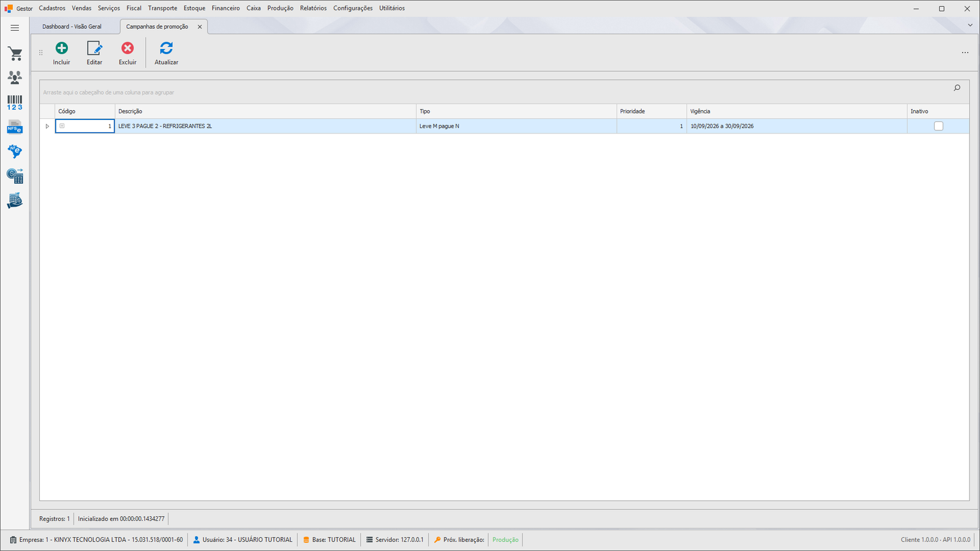Open the Financeiro menu
The height and width of the screenshot is (551, 980).
pos(226,8)
